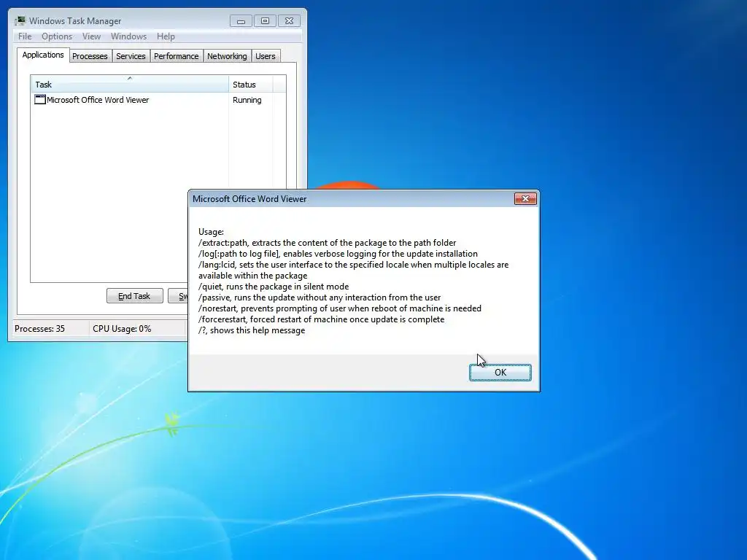This screenshot has width=747, height=560.
Task: Close the Microsoft Office Word Viewer dialog
Action: [525, 198]
